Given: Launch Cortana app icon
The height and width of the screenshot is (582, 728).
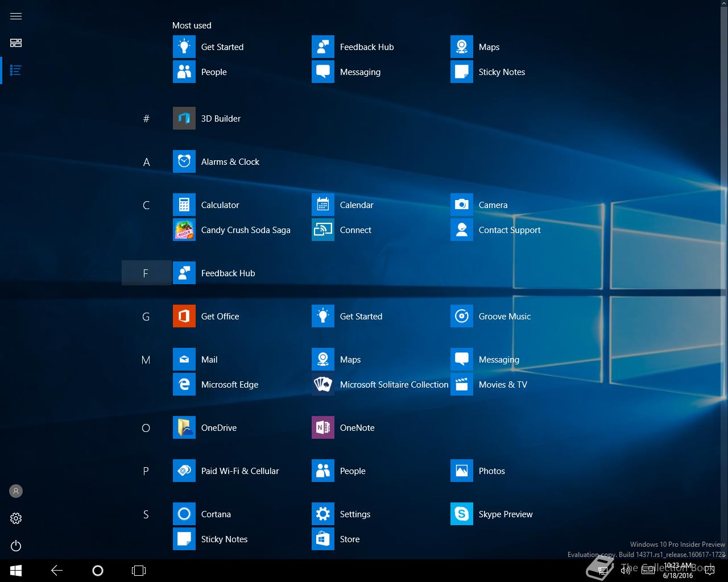Looking at the screenshot, I should click(184, 514).
